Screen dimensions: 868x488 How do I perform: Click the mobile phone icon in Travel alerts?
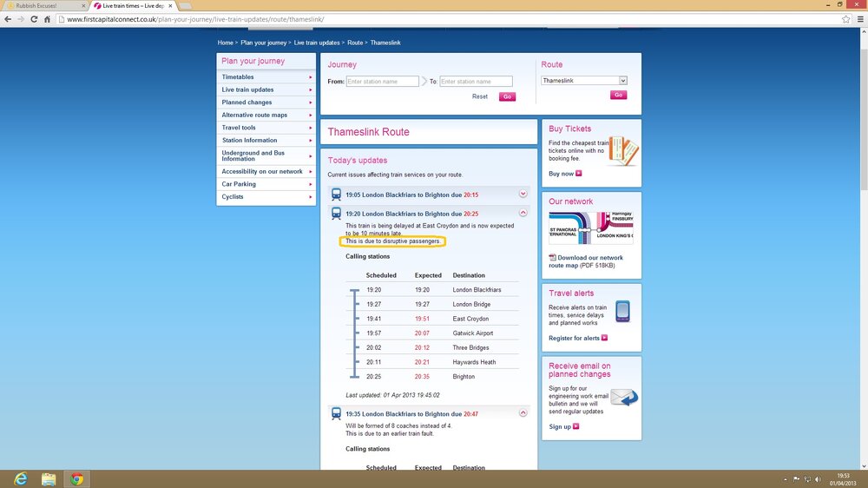coord(622,312)
